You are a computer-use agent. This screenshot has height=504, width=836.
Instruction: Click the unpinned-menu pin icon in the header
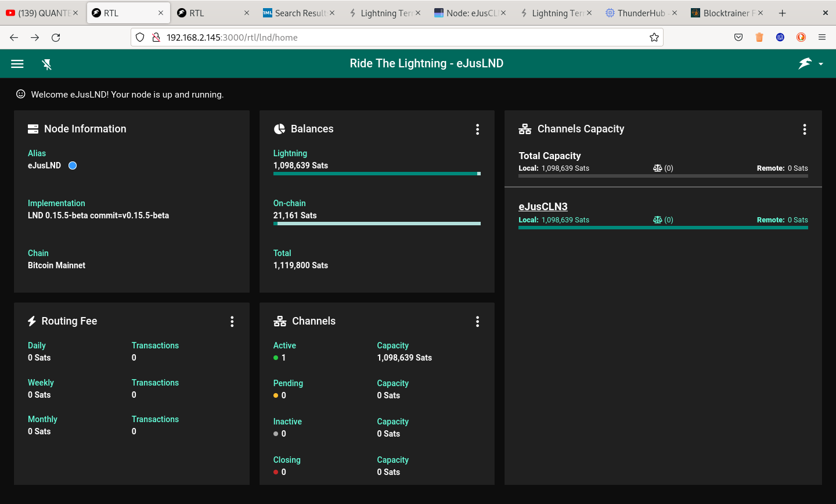point(47,64)
